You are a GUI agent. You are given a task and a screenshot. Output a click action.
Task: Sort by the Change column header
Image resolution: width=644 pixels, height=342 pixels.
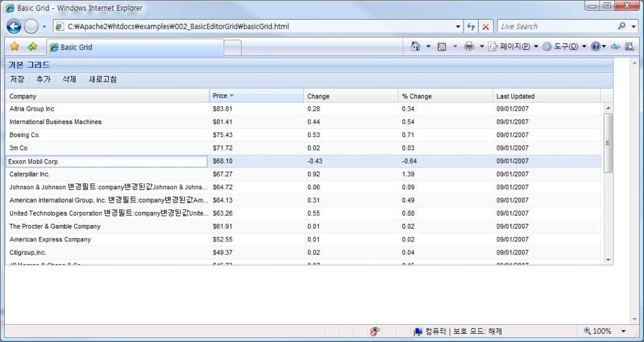[x=351, y=96]
